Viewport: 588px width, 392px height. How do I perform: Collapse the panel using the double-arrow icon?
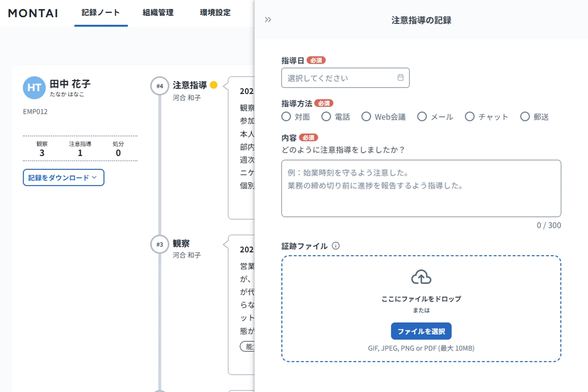click(268, 19)
